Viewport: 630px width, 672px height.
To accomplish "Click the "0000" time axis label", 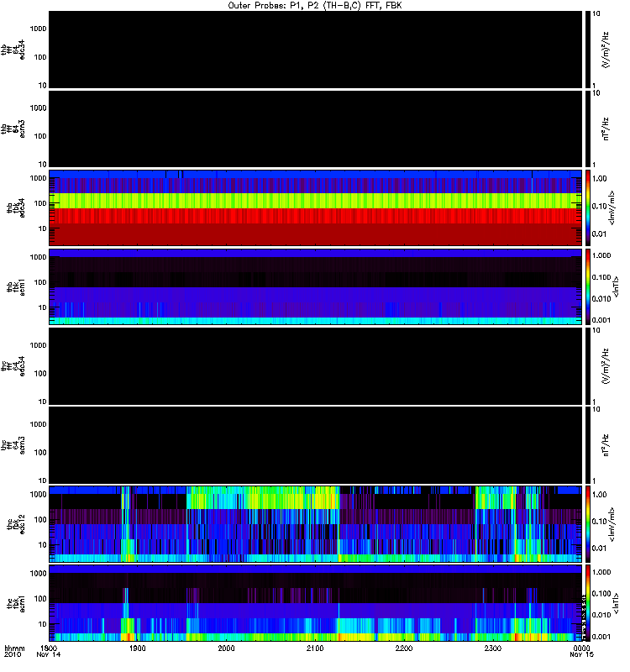I will (581, 648).
